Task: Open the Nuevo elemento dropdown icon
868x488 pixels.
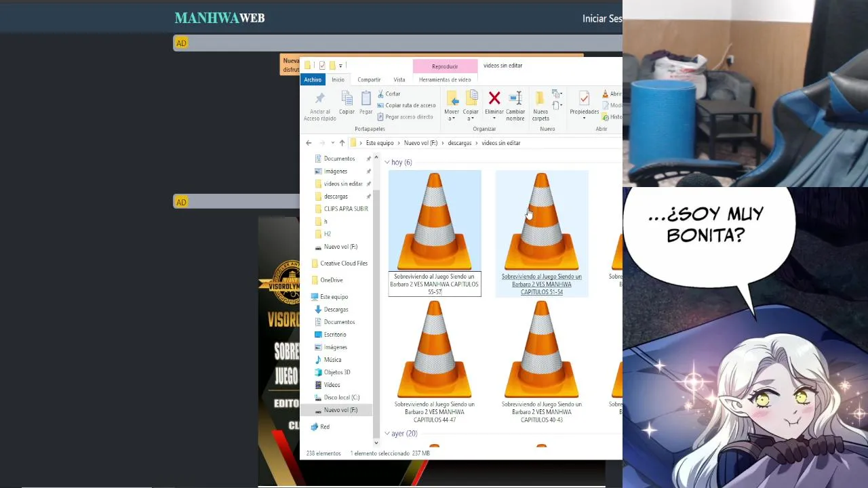Action: click(x=557, y=94)
